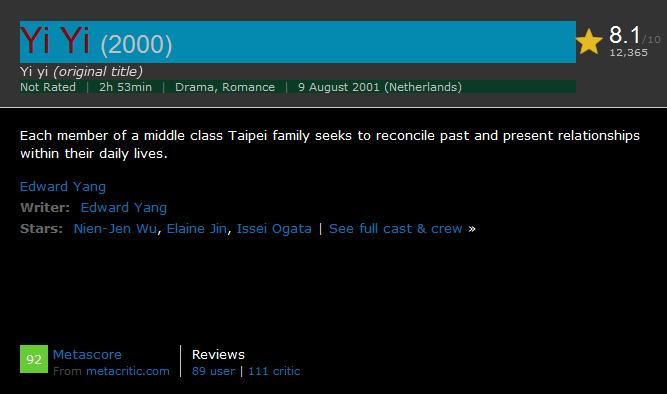Open the 9 August 2001 release date
Viewport: 667px width, 394px height.
point(380,87)
